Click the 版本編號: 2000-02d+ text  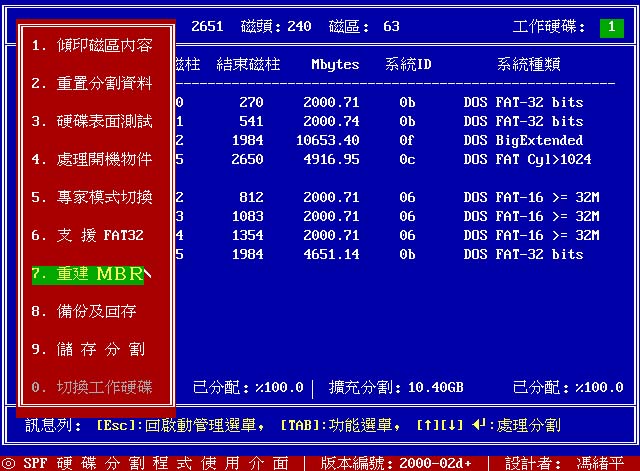(x=396, y=463)
